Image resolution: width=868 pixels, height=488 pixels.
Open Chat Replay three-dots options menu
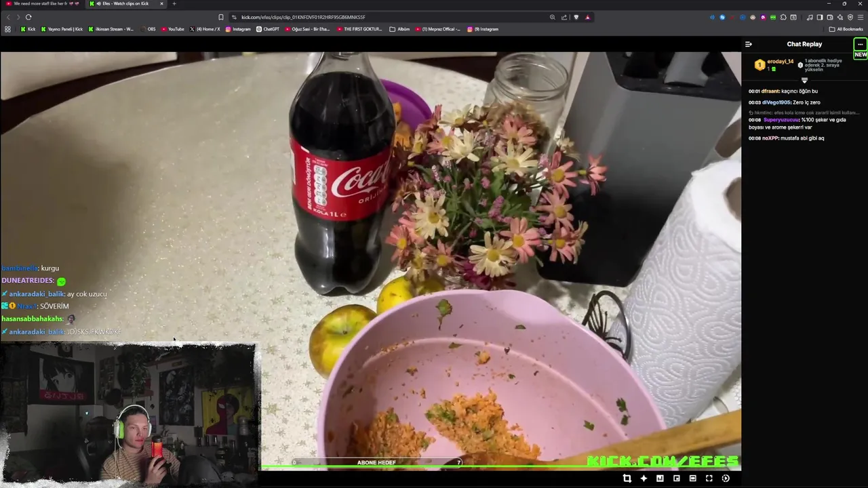click(861, 44)
